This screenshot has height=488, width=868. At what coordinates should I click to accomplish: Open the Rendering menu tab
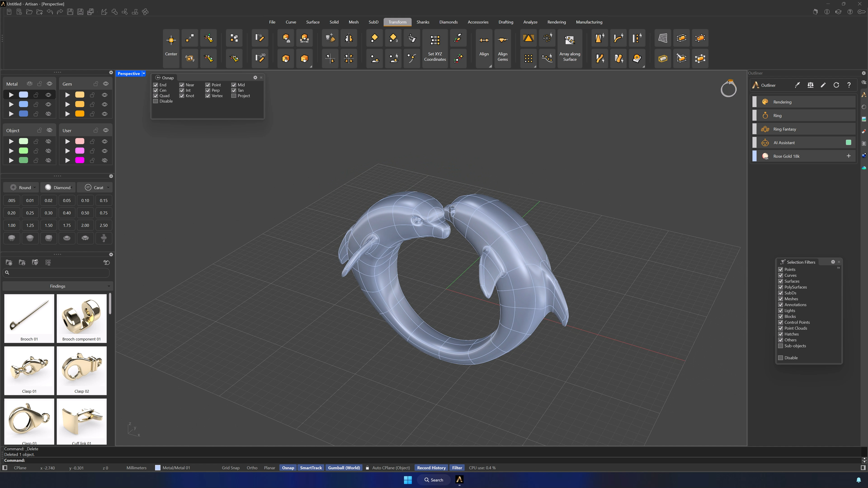[556, 22]
